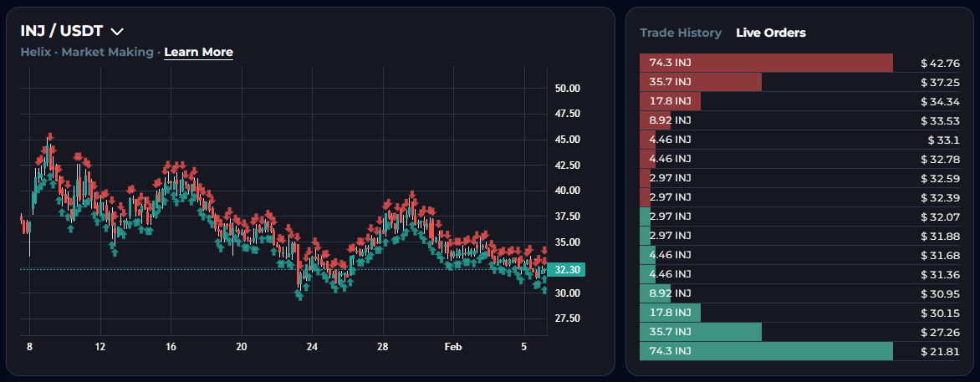Image resolution: width=980 pixels, height=382 pixels.
Task: Select the sell order priced $33.1
Action: pos(799,140)
